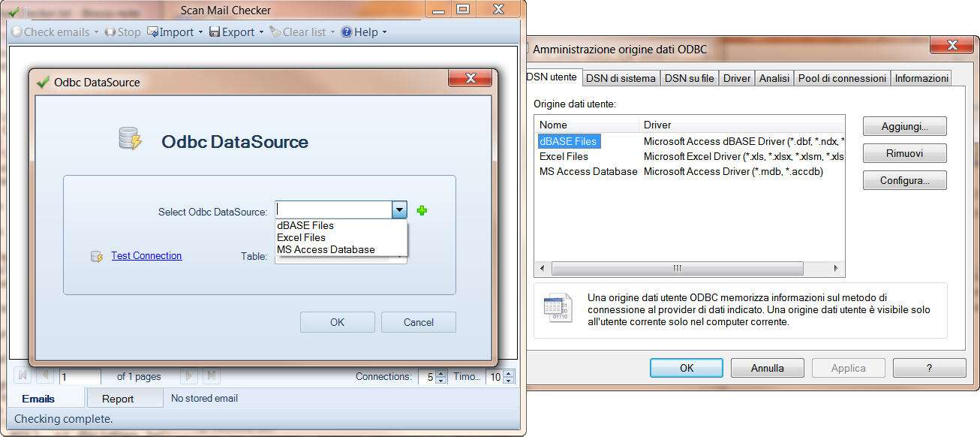Select the Analisi tab
This screenshot has height=437, width=980.
click(x=774, y=78)
